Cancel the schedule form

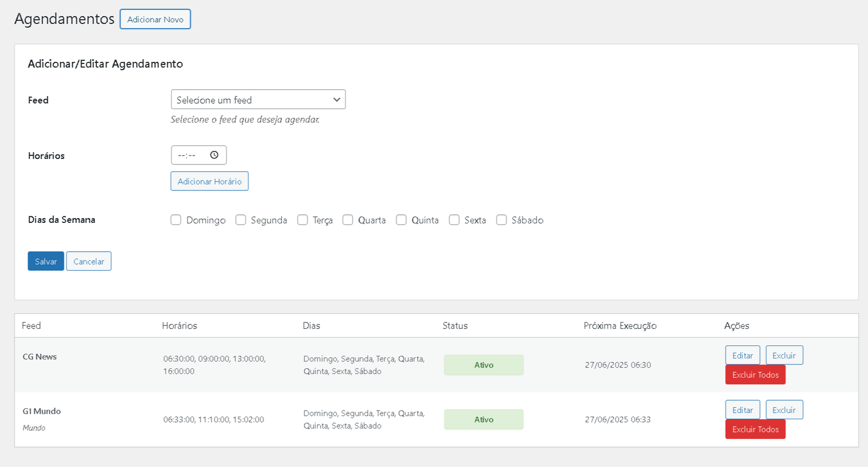pyautogui.click(x=88, y=261)
